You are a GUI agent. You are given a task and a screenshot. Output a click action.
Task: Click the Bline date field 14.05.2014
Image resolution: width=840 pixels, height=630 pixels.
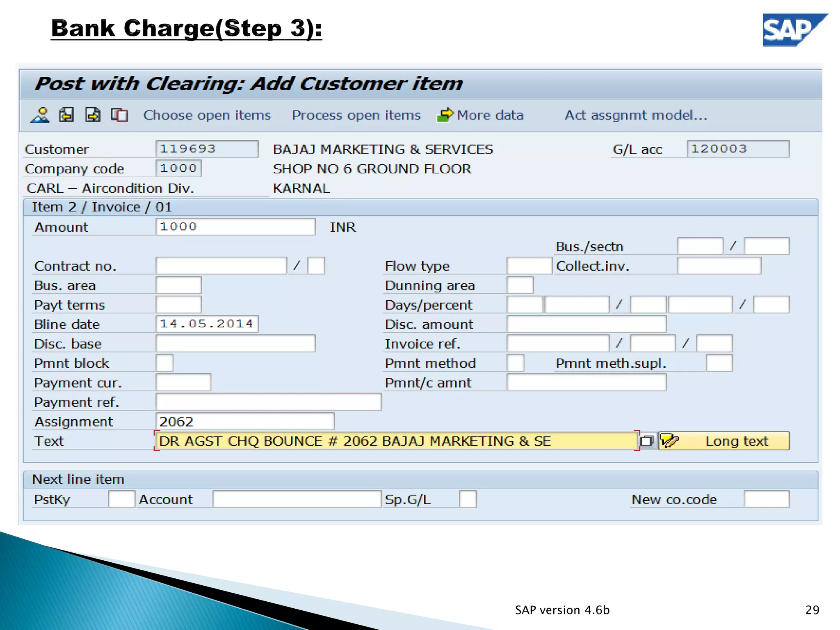[x=207, y=324]
